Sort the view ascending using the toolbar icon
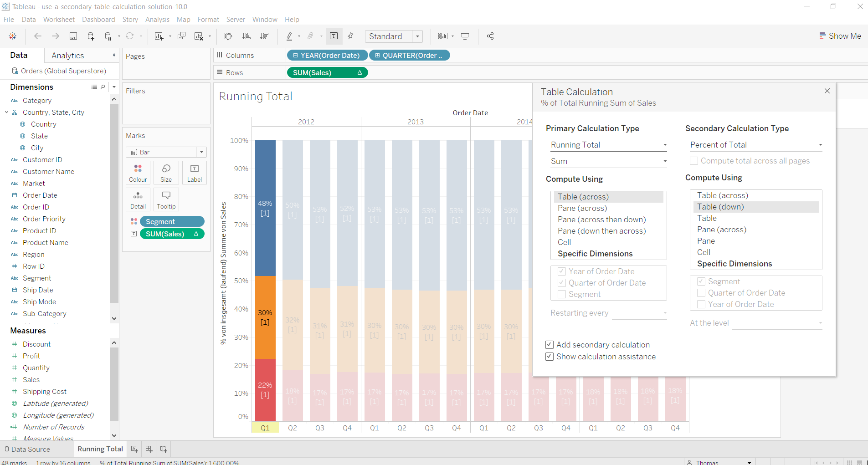This screenshot has height=465, width=868. tap(247, 36)
